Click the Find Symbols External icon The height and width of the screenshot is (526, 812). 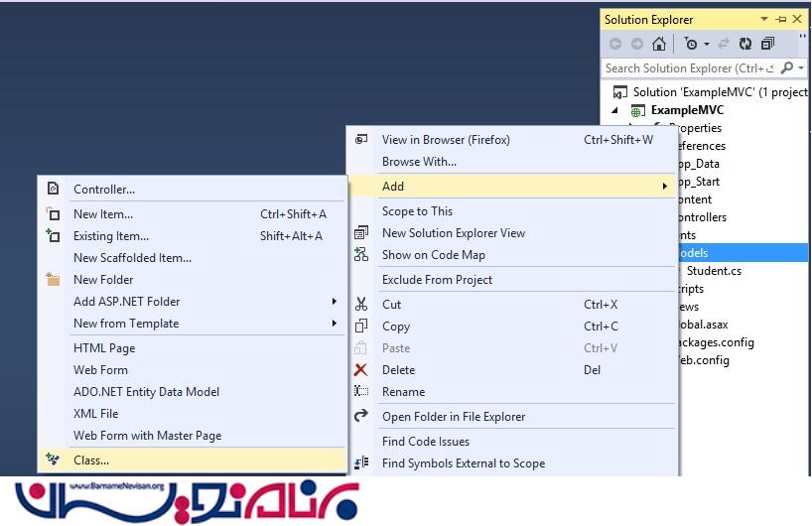point(362,462)
